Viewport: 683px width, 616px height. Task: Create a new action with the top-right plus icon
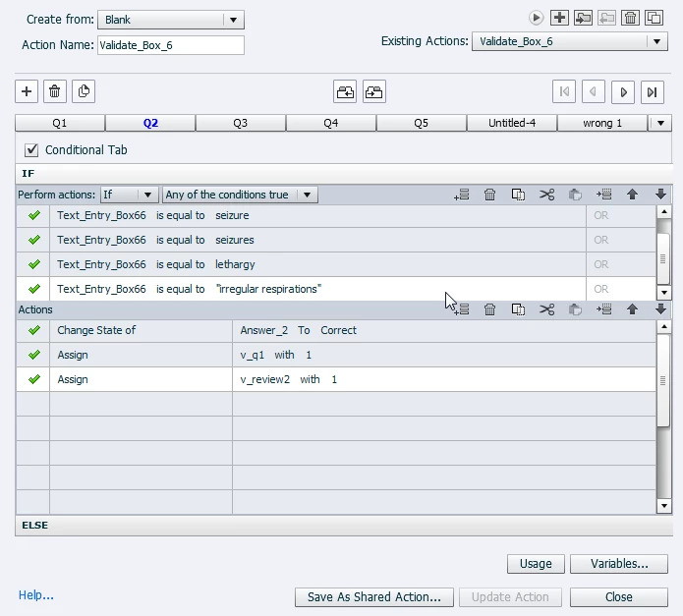[x=559, y=18]
